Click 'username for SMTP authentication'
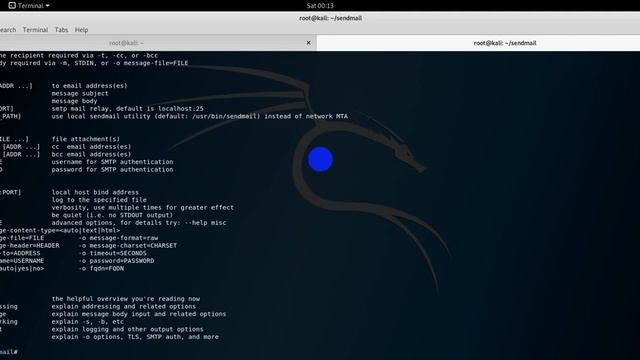 point(112,162)
